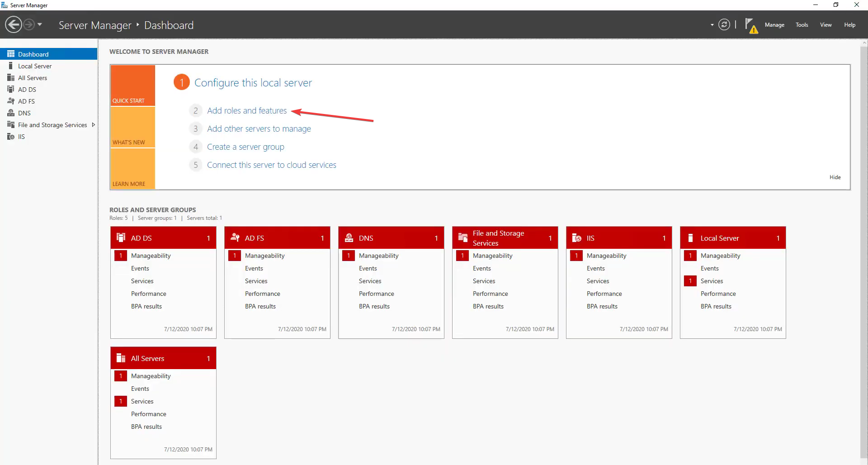Click the All Servers tile header icon
The height and width of the screenshot is (465, 868).
(121, 358)
